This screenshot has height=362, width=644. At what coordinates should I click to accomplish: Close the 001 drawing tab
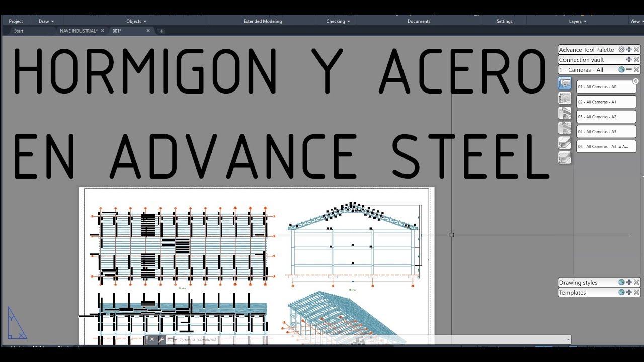coord(148,31)
